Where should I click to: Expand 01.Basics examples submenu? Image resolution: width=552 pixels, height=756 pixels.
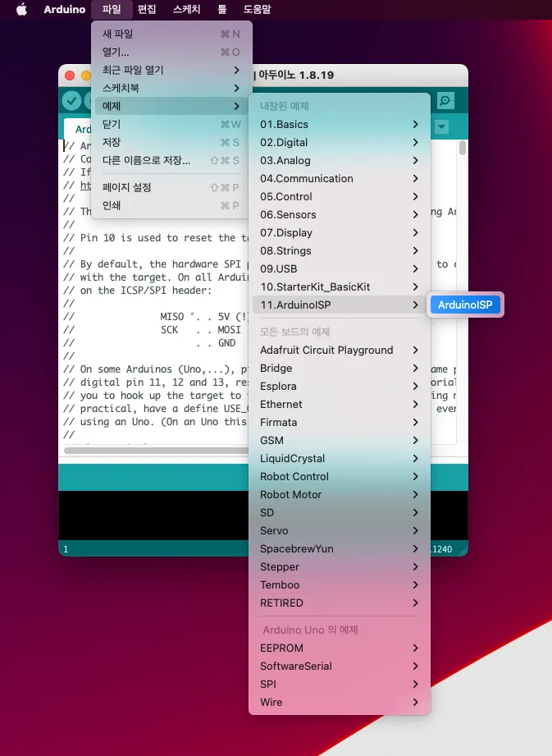click(x=339, y=125)
